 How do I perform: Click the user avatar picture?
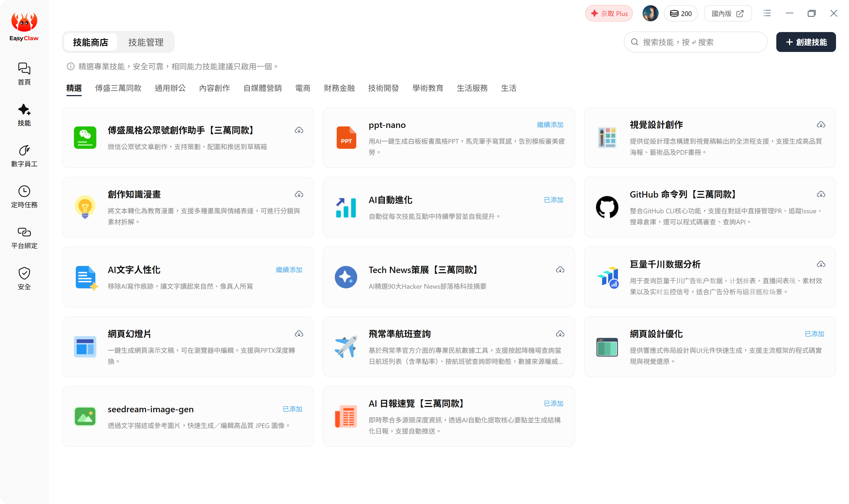[x=650, y=14]
